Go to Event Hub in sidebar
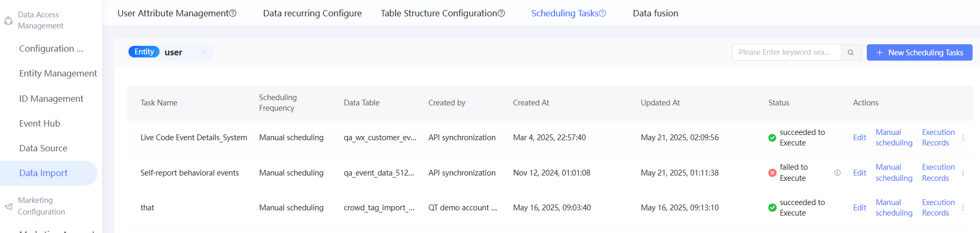This screenshot has height=233, width=980. tap(39, 123)
